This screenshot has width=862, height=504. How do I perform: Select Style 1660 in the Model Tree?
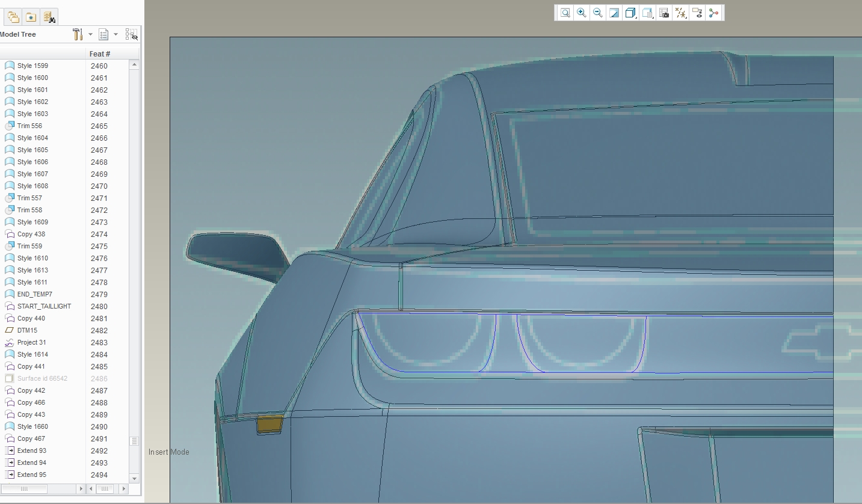[32, 426]
